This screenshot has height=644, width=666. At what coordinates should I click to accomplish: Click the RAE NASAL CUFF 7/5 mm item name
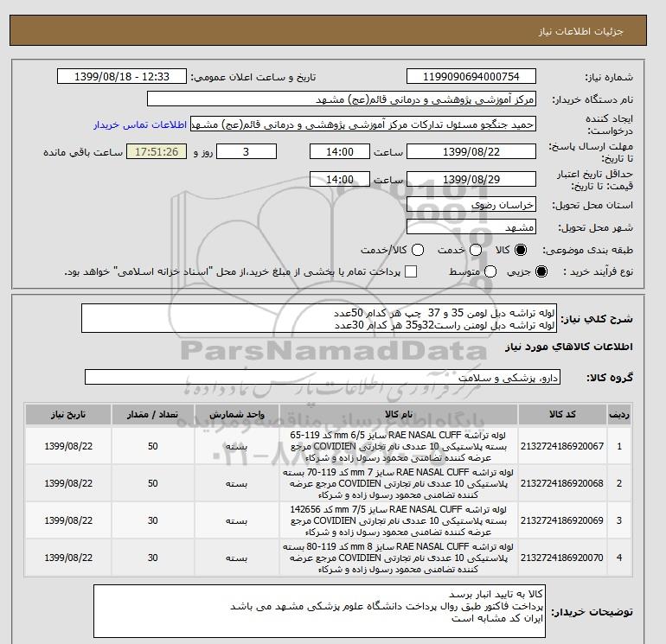click(399, 520)
